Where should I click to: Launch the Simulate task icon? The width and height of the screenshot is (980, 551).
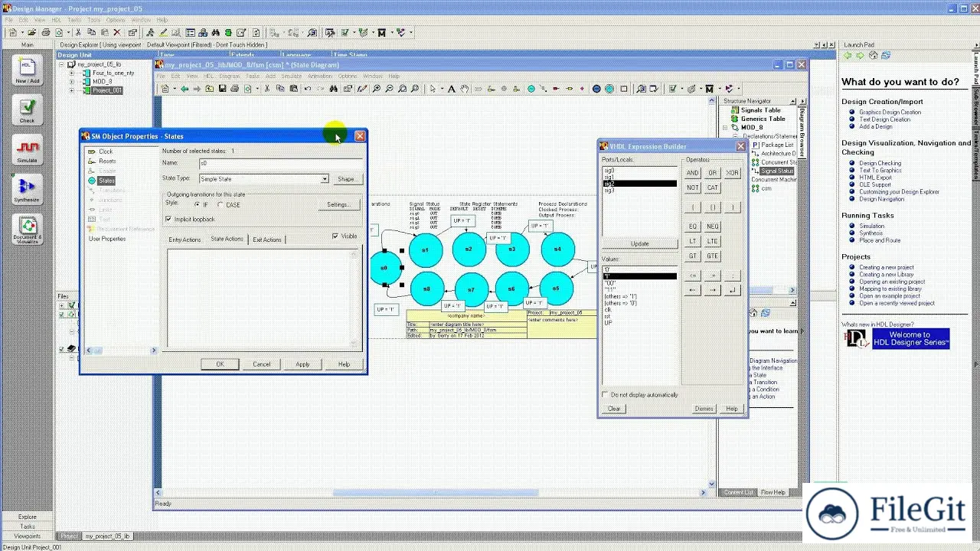[27, 150]
